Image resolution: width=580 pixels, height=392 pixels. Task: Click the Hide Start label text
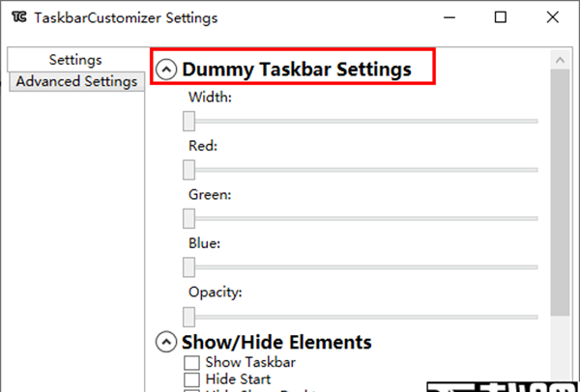point(238,379)
